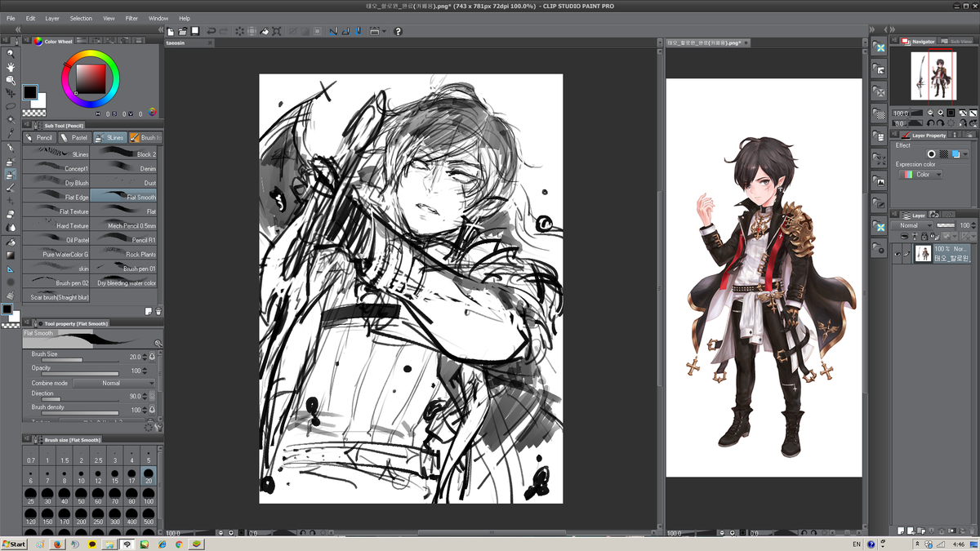980x551 pixels.
Task: Click the Save icon in command bar
Action: (195, 31)
